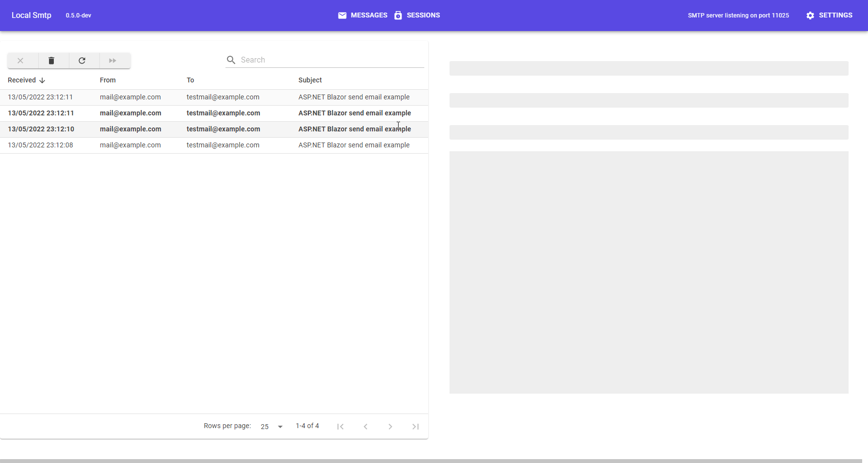The height and width of the screenshot is (463, 868).
Task: Click the Local Smtp app title
Action: click(x=31, y=15)
